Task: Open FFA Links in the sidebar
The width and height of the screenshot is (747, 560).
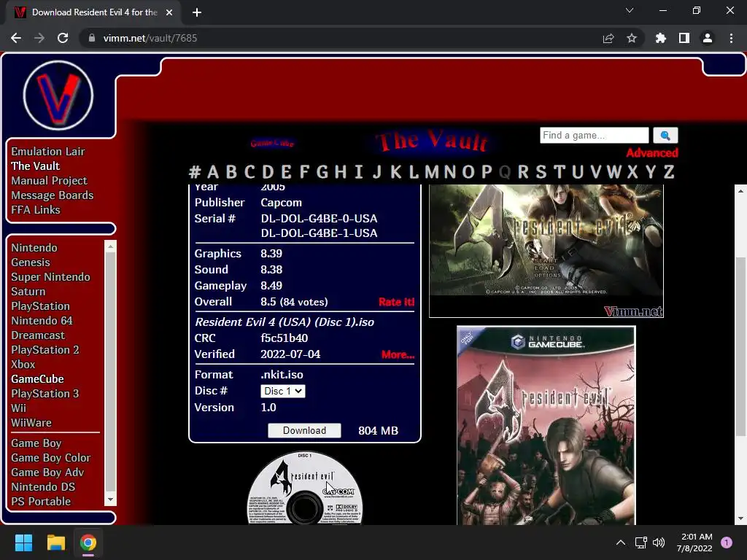Action: [36, 210]
